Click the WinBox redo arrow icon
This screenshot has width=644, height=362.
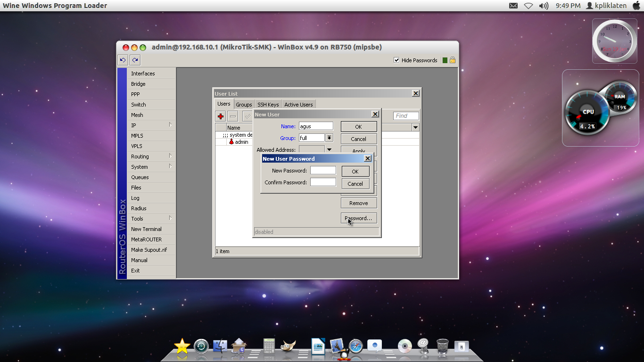click(x=135, y=60)
